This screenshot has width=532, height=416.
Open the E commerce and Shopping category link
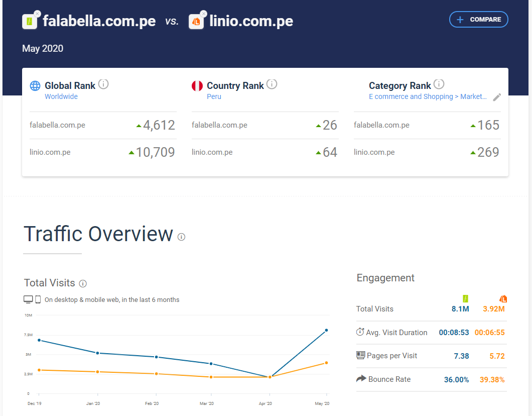pos(428,96)
